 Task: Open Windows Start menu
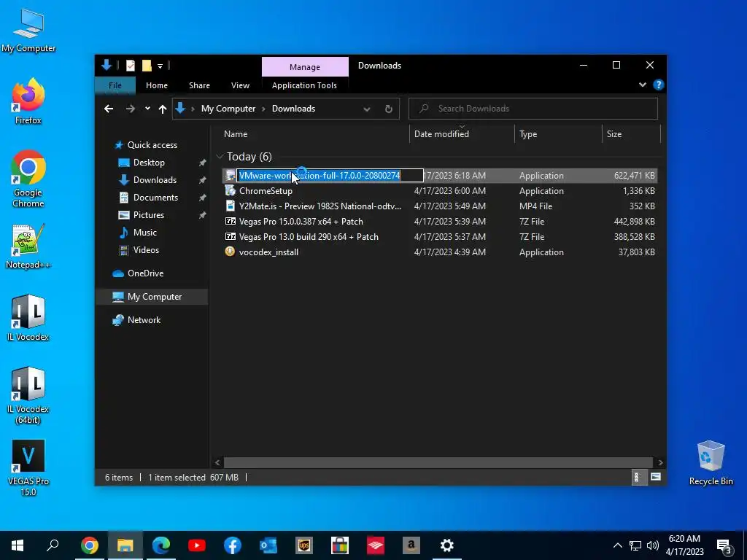pyautogui.click(x=18, y=545)
